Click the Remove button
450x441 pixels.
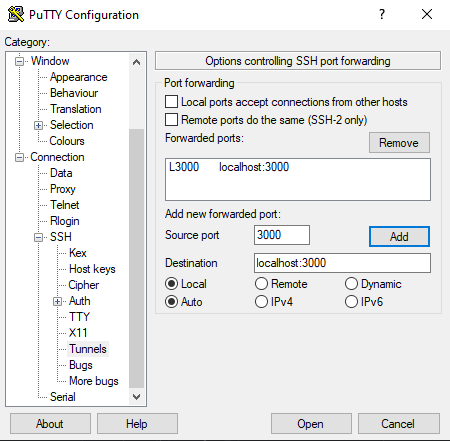399,143
